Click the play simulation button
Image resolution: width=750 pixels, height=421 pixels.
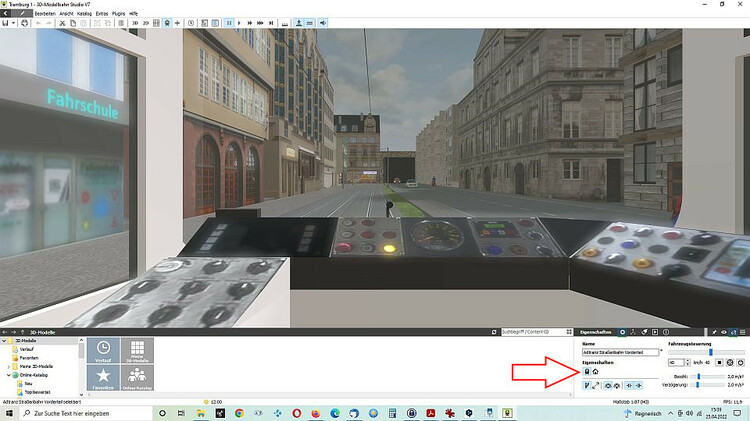239,23
